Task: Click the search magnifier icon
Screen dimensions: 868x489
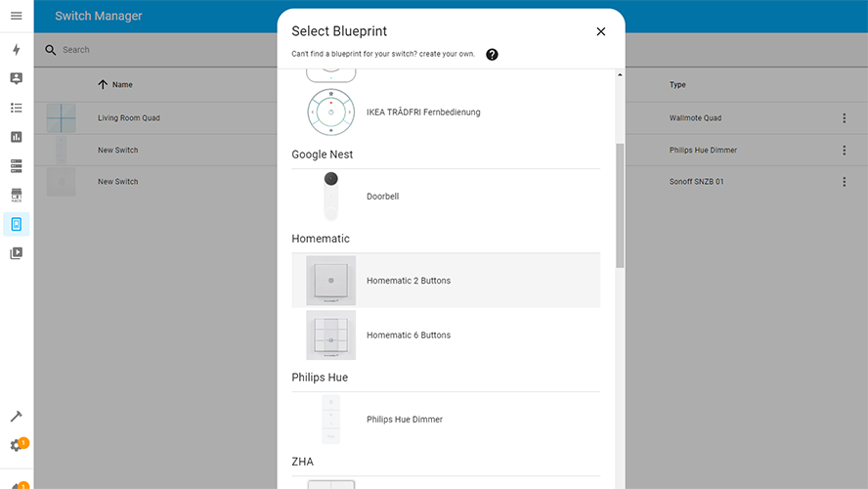Action: tap(51, 50)
